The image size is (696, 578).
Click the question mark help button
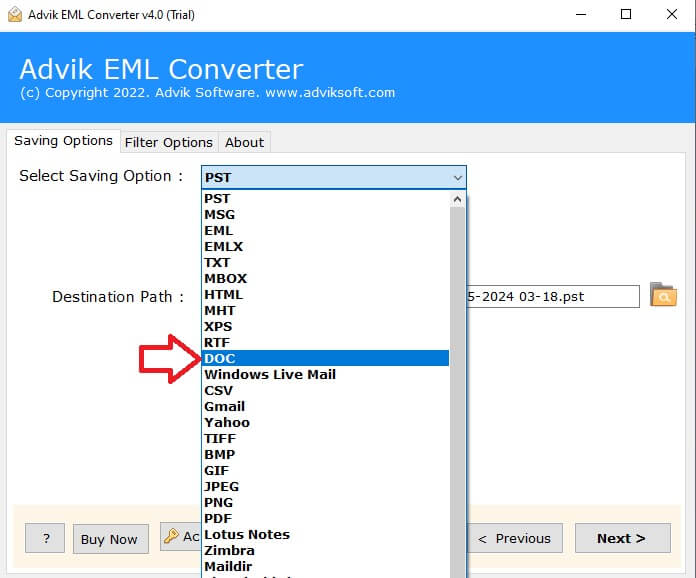(45, 538)
